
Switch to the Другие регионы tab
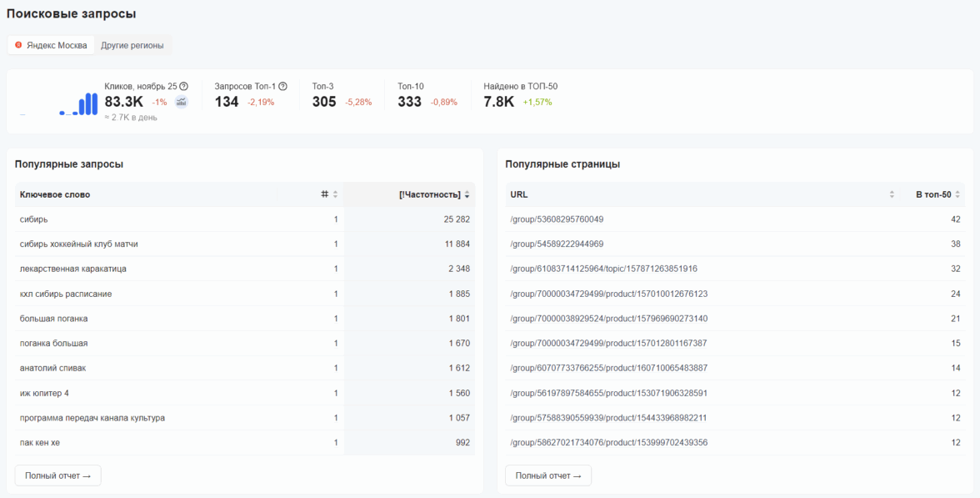[x=132, y=45]
